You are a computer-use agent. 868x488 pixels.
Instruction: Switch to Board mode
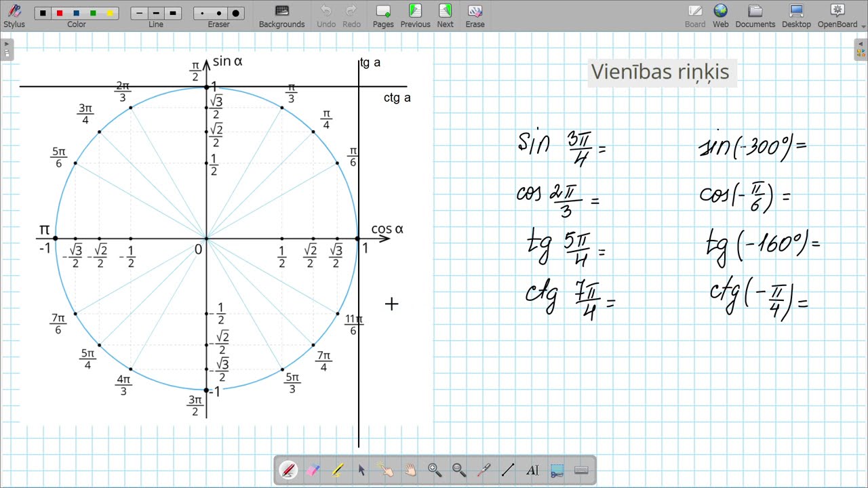pyautogui.click(x=695, y=15)
